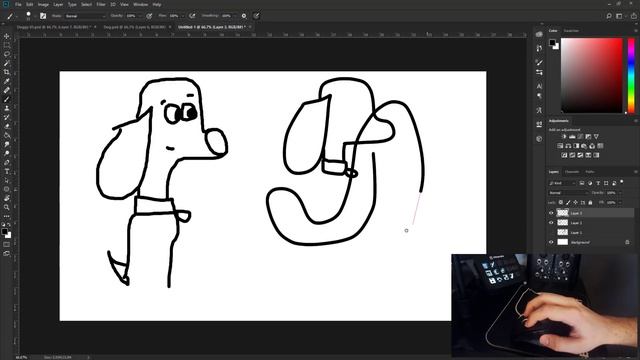Viewport: 640px width, 360px height.
Task: Open the Search magnifier in the options bar
Action: click(609, 16)
